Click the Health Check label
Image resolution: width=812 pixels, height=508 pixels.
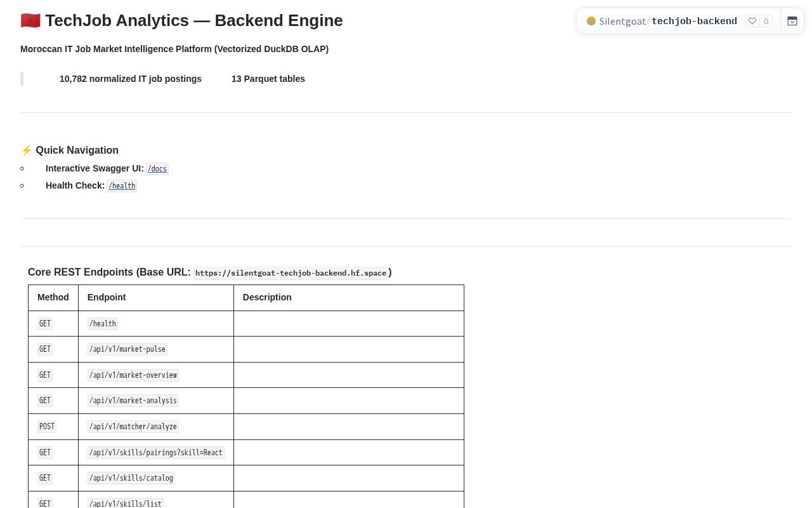(75, 185)
